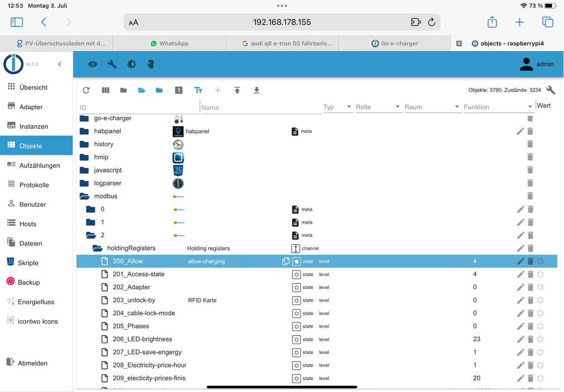The image size is (564, 392).
Task: Switch to the WhatsApp browser tab
Action: click(x=169, y=43)
